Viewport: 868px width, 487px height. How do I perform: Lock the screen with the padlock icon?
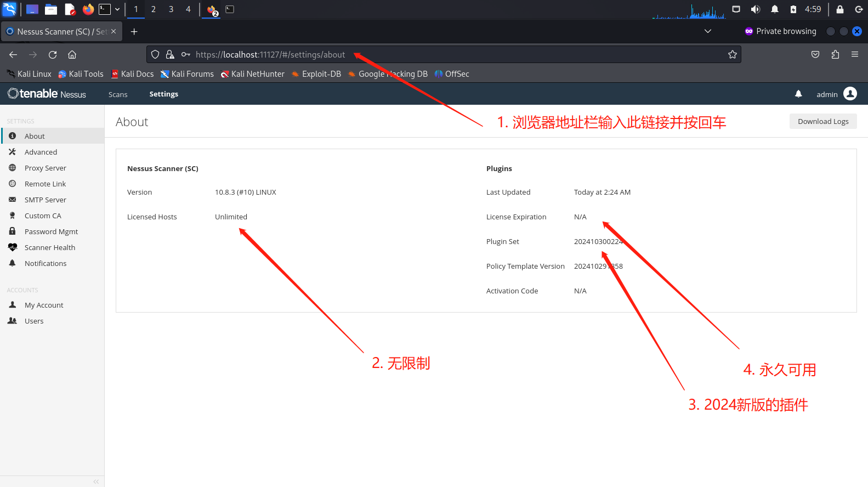tap(840, 9)
